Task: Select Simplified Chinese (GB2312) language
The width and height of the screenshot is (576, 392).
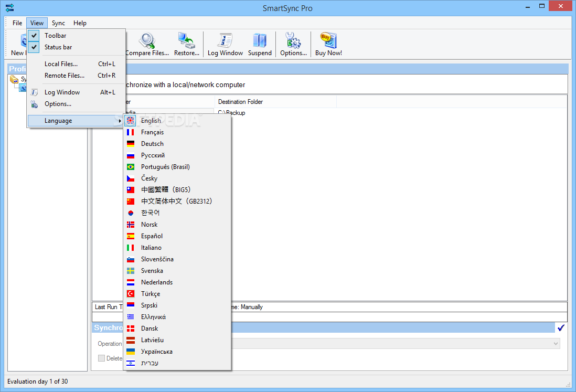Action: (x=177, y=202)
